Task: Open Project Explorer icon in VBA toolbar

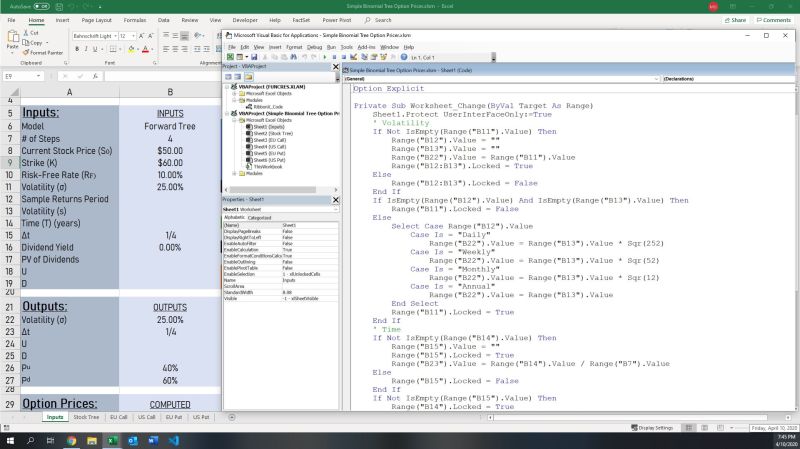Action: pos(364,57)
